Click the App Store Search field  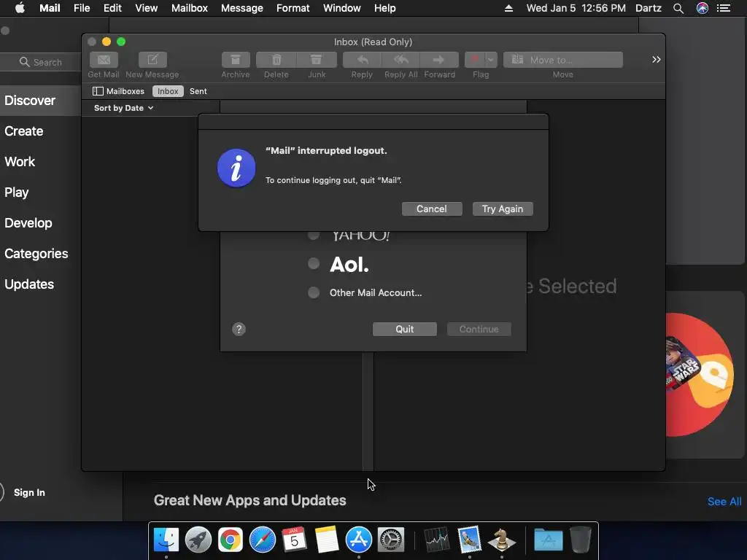(41, 63)
